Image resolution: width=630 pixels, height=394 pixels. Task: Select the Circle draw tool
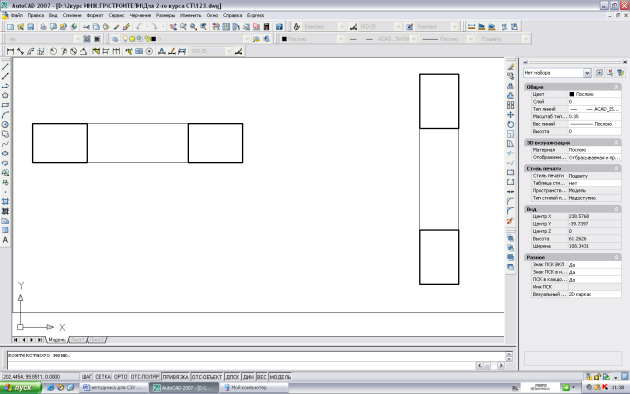click(5, 125)
